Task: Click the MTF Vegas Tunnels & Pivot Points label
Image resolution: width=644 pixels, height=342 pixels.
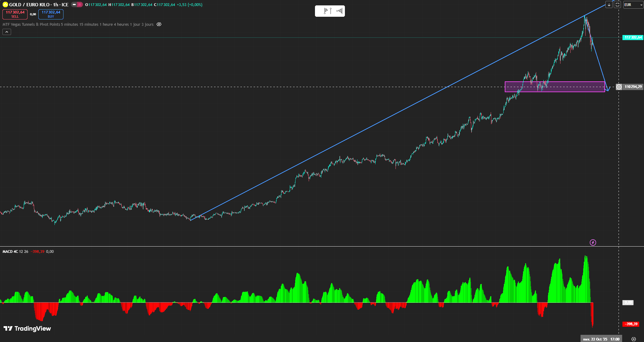Action: 31,25
